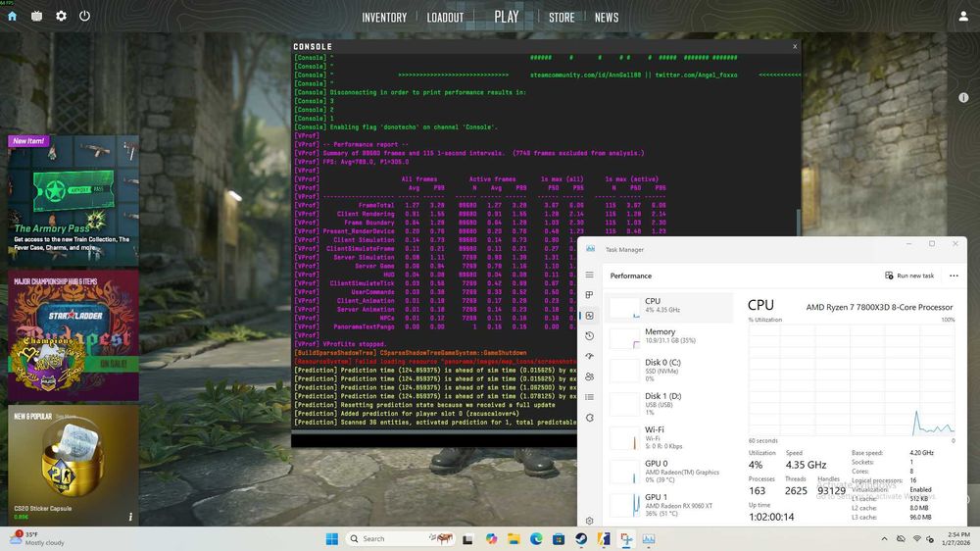Select GPU 1 Radeon RX 9060 XT entry
980x551 pixels.
click(668, 505)
